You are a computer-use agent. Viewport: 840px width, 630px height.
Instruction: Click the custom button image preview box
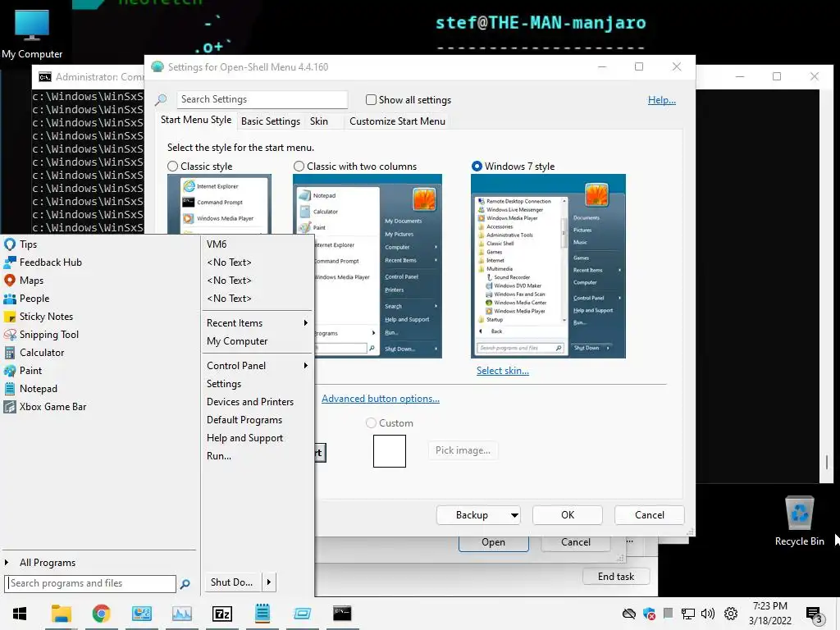click(x=390, y=451)
